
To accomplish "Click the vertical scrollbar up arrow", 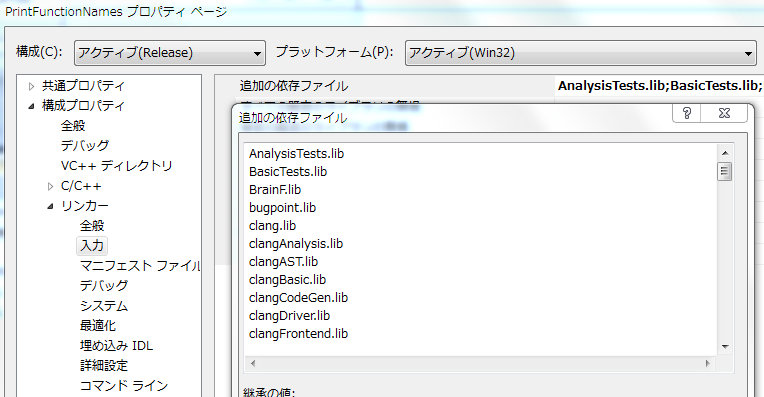I will pos(725,153).
